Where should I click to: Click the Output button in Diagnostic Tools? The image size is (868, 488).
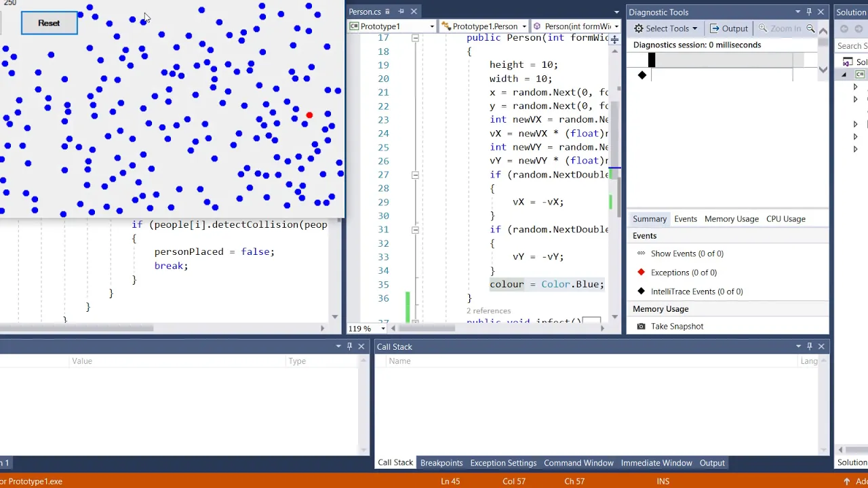pyautogui.click(x=728, y=28)
